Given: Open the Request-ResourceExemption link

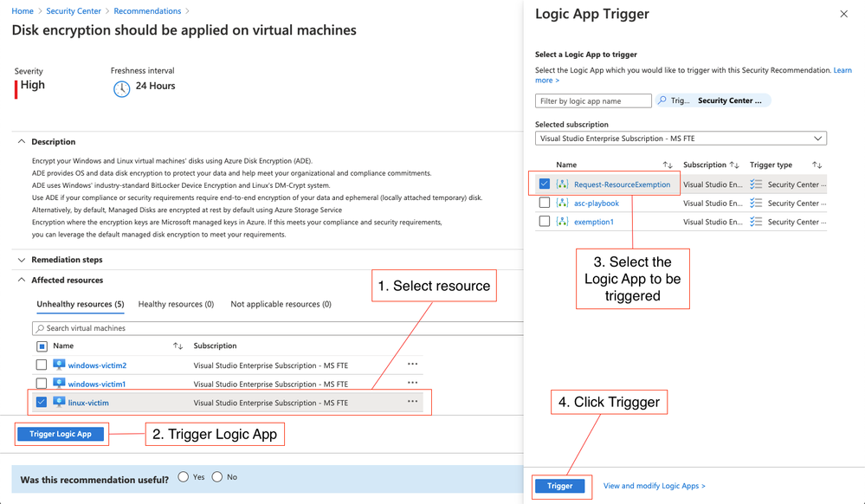Looking at the screenshot, I should pyautogui.click(x=623, y=184).
